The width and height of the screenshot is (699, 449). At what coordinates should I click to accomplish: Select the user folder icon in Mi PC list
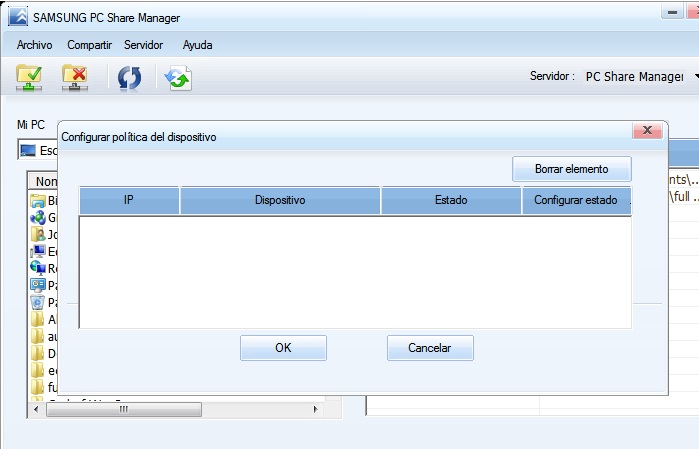[38, 235]
